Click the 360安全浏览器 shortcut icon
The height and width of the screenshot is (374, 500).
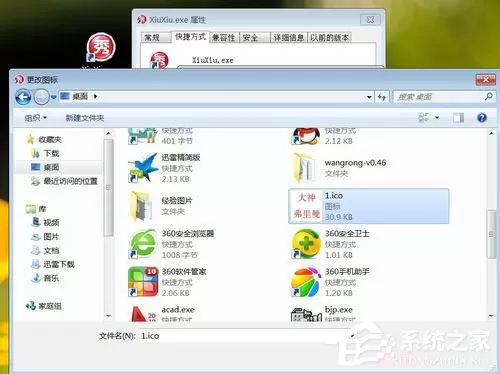[143, 244]
